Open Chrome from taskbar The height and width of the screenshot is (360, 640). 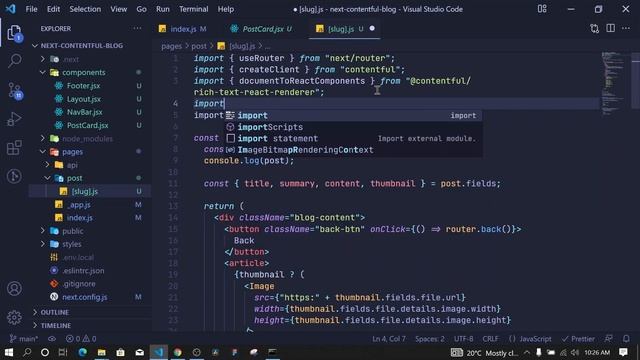[178, 352]
